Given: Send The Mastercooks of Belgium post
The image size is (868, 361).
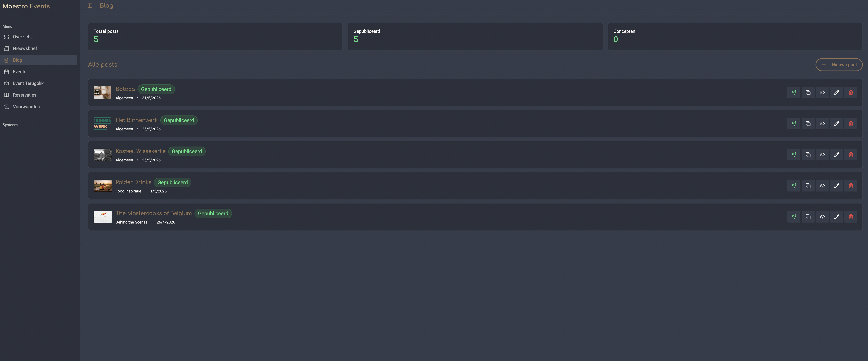Looking at the screenshot, I should [794, 217].
